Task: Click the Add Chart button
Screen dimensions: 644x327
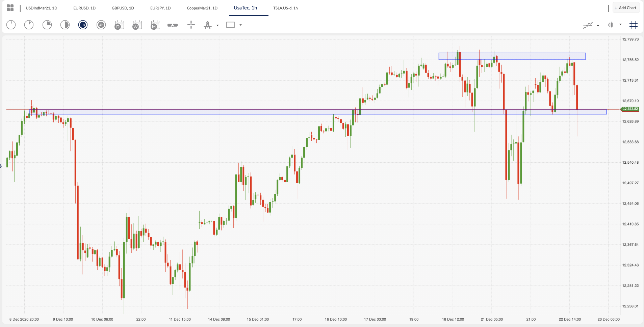Action: 626,8
